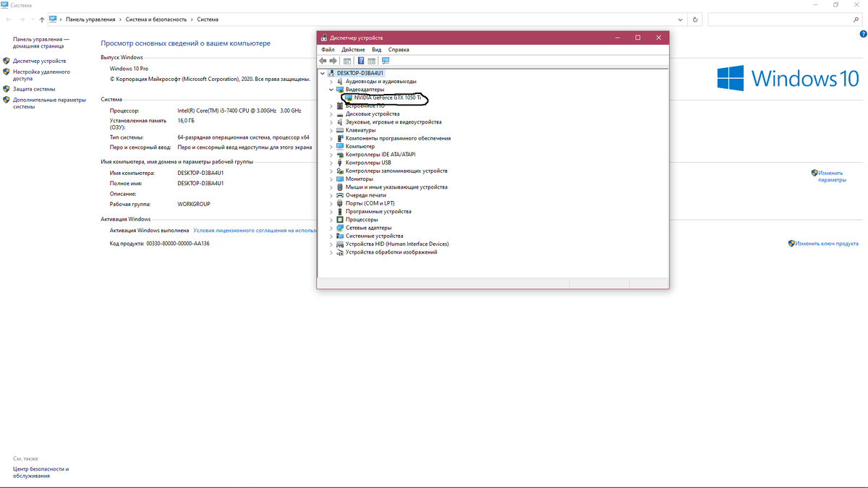Click the monitor icon beside Мониторы
This screenshot has width=868, height=488.
(341, 179)
